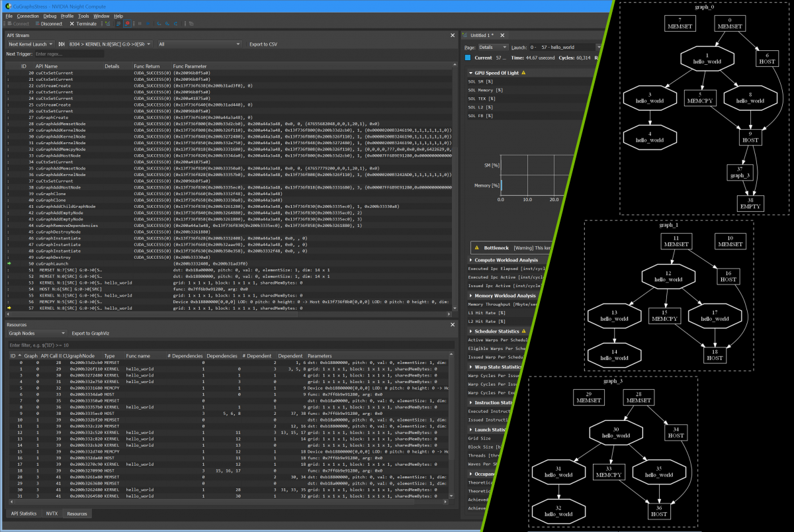Open the Graph Nodes resource dropdown
794x532 pixels.
pyautogui.click(x=36, y=333)
